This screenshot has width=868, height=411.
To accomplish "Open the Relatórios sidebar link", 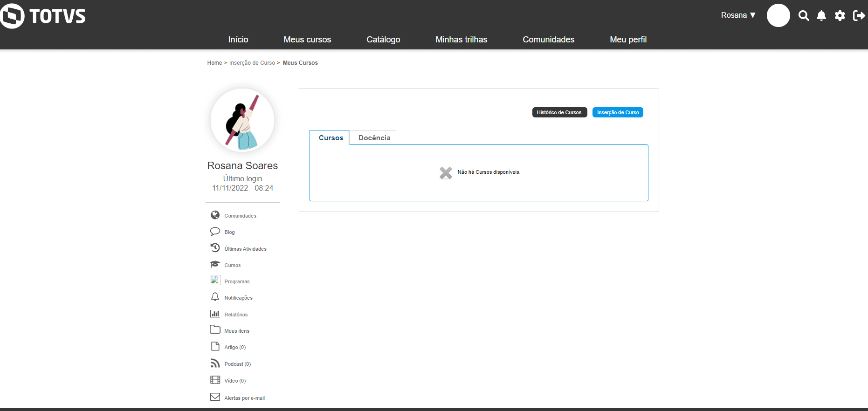I will point(236,315).
